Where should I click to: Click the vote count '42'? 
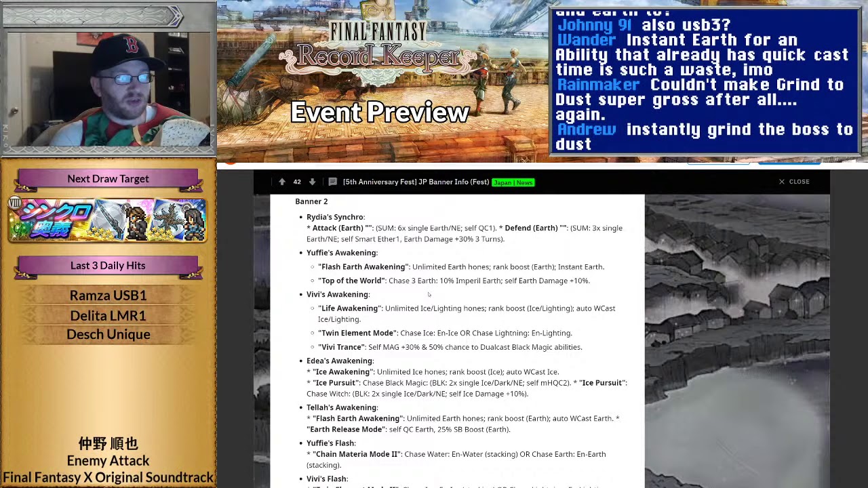point(297,182)
